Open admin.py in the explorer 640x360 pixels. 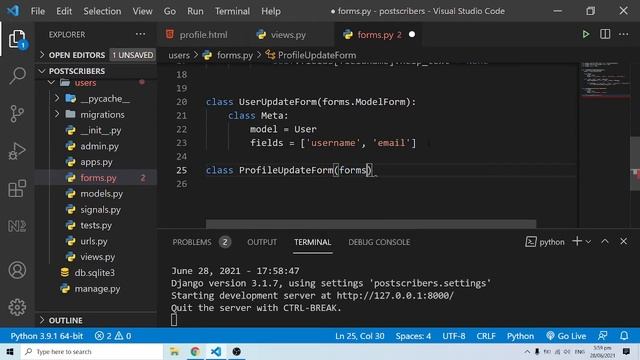tap(96, 146)
